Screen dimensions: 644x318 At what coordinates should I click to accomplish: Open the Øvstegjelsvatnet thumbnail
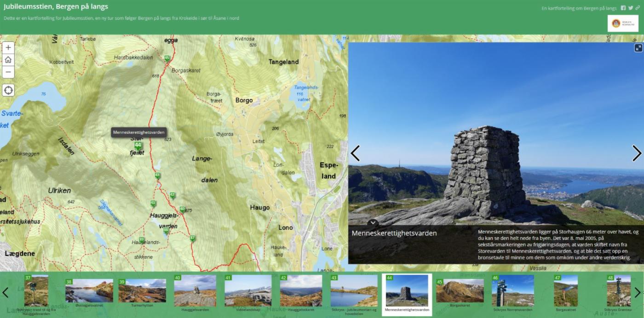click(89, 291)
